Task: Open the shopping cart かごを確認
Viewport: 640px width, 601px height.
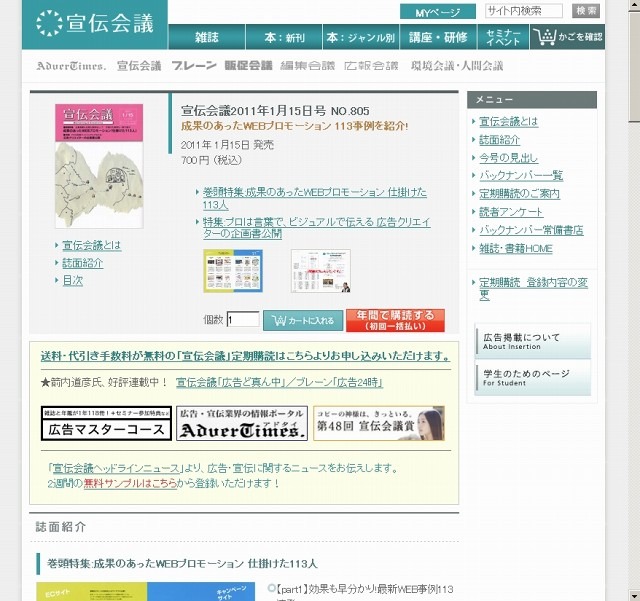Action: (x=568, y=37)
